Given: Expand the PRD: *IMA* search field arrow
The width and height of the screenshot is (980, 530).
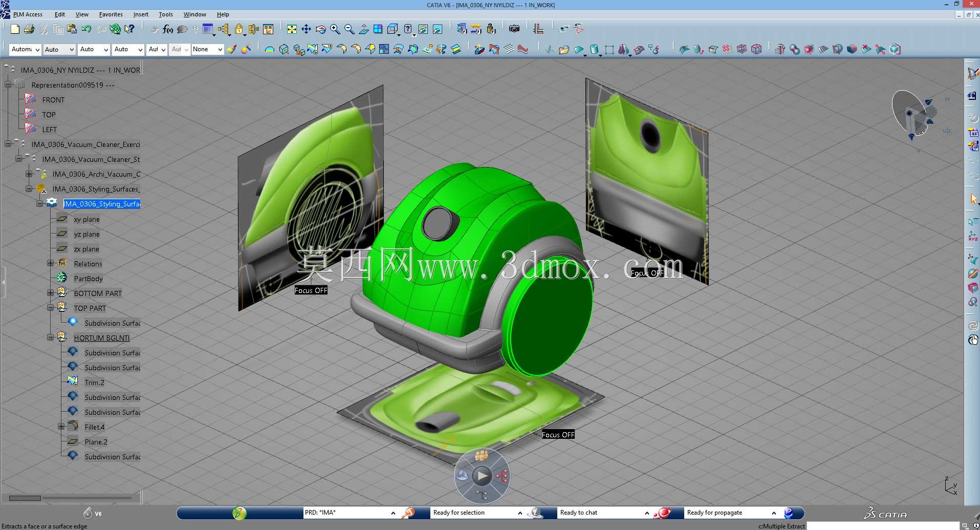Looking at the screenshot, I should 393,513.
